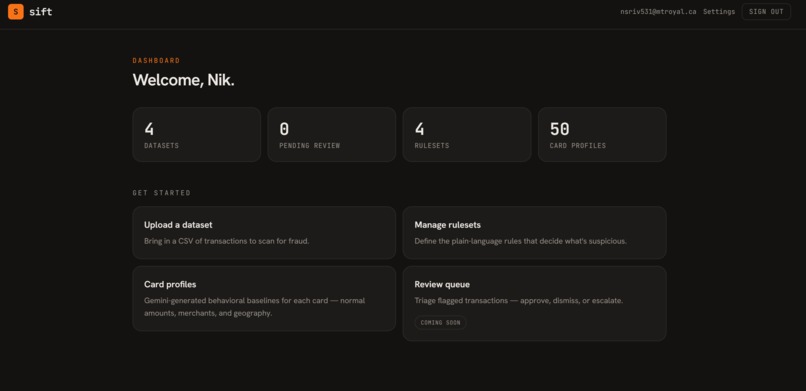Screen dimensions: 806x391
Task: Click the sift brand name text
Action: tap(41, 11)
